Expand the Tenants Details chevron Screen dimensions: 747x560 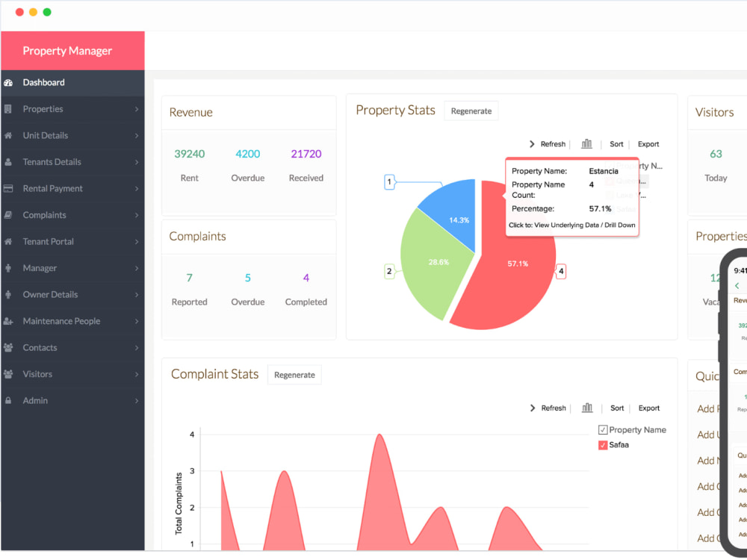[136, 162]
